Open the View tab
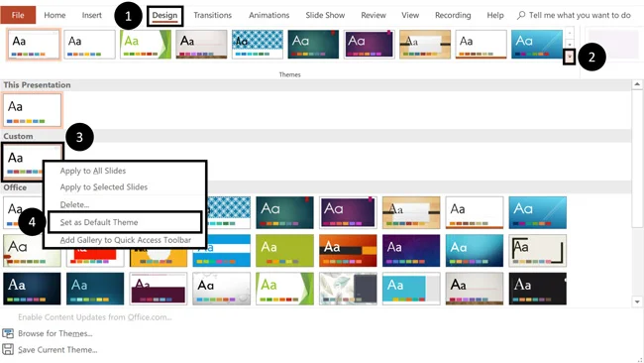 click(410, 15)
